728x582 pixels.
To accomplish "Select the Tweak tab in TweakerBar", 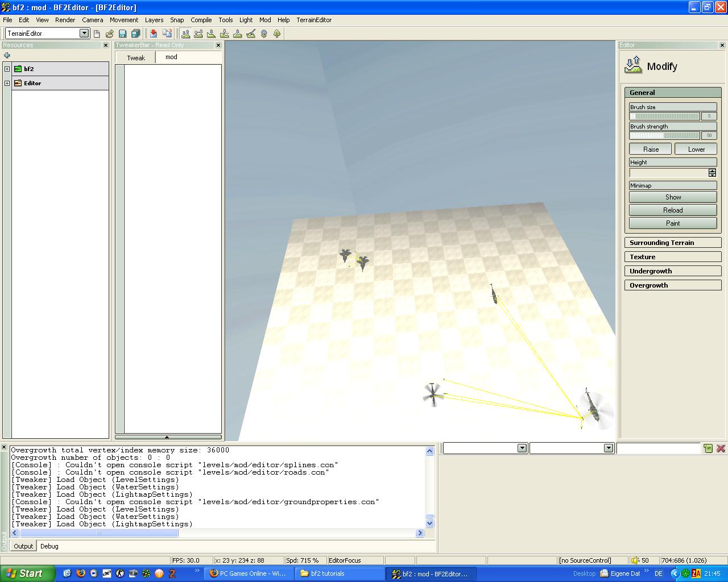I will [135, 58].
